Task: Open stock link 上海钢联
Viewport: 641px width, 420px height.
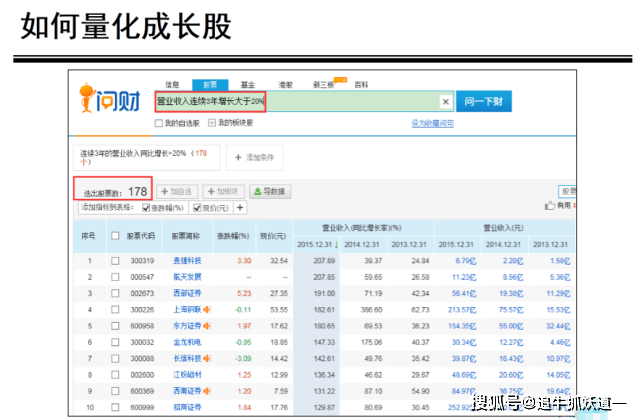Action: click(187, 310)
